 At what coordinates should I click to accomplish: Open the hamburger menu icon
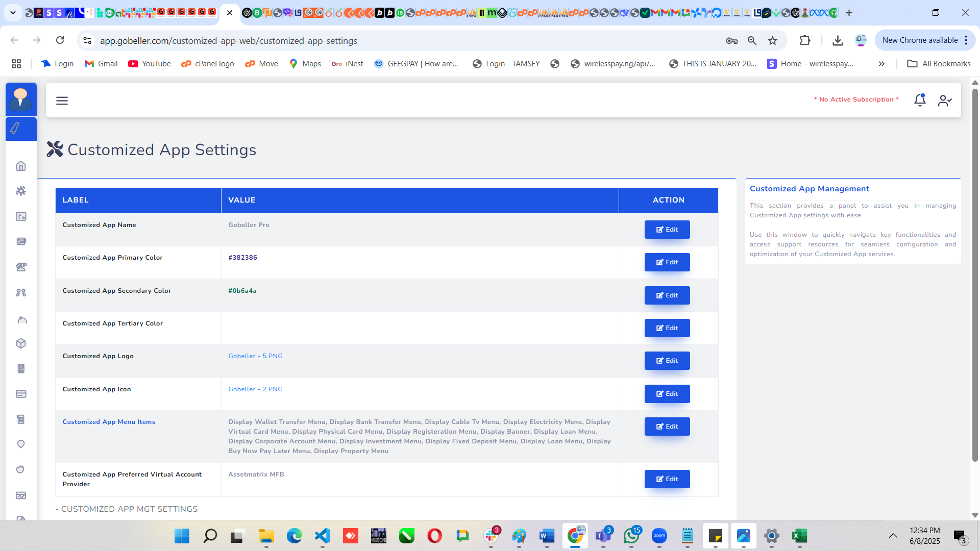(62, 101)
